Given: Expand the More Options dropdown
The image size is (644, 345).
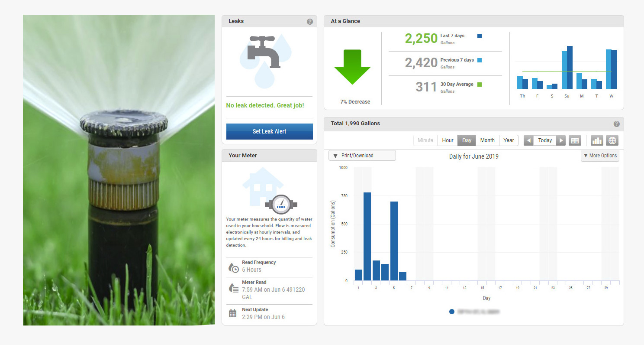Looking at the screenshot, I should tap(600, 156).
